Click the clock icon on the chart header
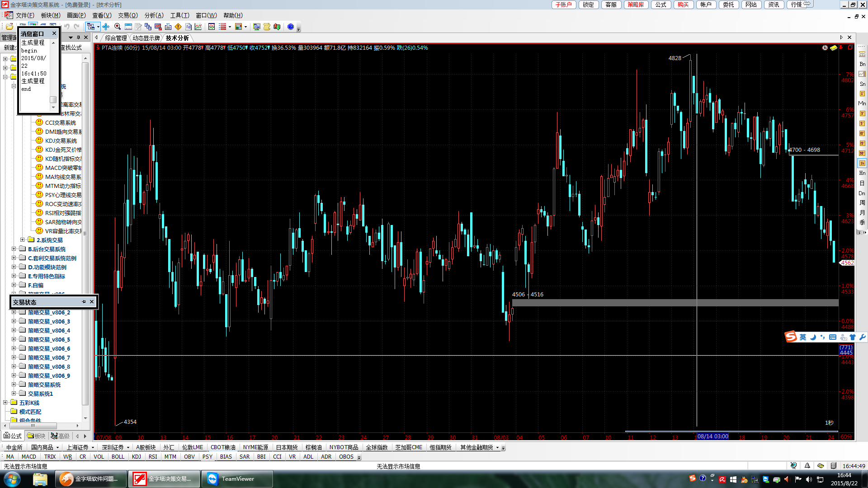 point(825,47)
